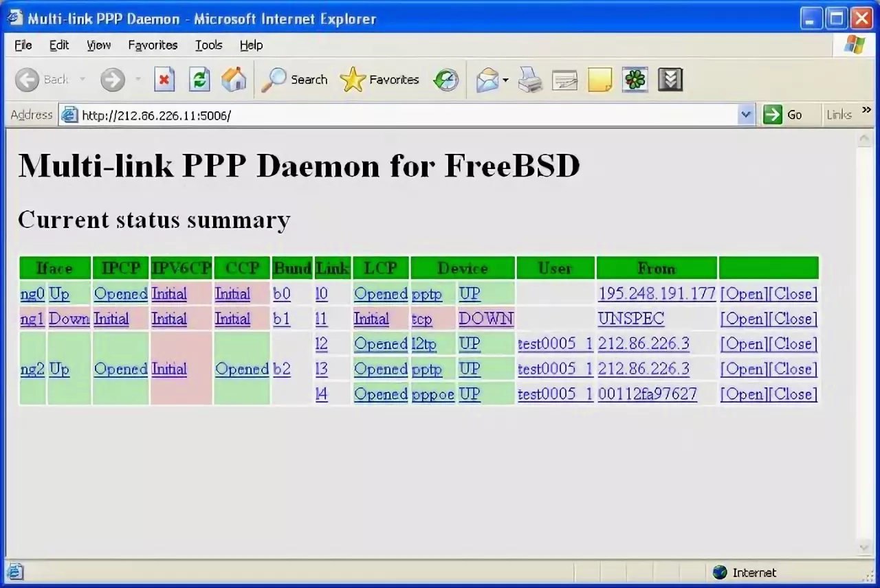The image size is (880, 588).
Task: Click the last toolbar icon with down arrows
Action: (x=670, y=80)
